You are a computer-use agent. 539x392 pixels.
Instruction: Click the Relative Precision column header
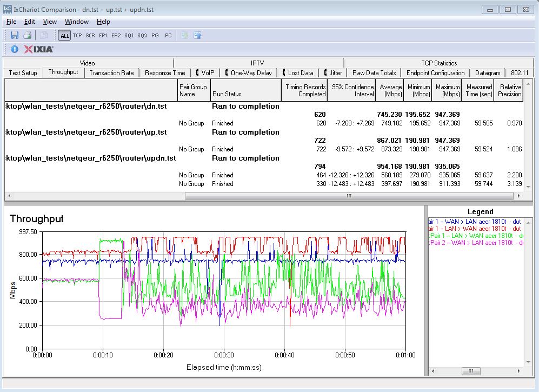coord(508,90)
